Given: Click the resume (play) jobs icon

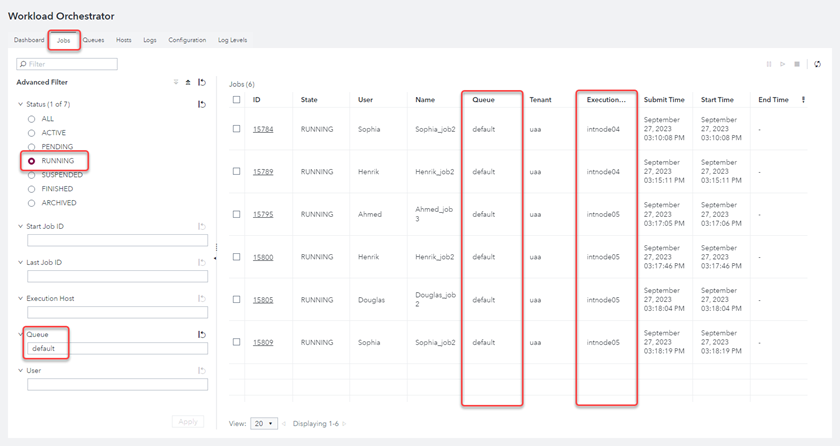Looking at the screenshot, I should pyautogui.click(x=783, y=64).
